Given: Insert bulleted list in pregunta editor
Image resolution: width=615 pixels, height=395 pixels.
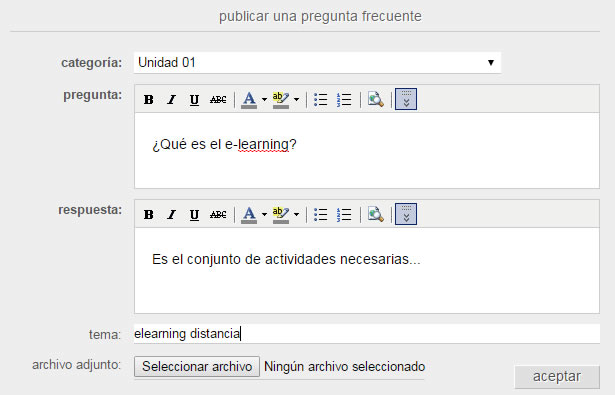Looking at the screenshot, I should tap(320, 100).
